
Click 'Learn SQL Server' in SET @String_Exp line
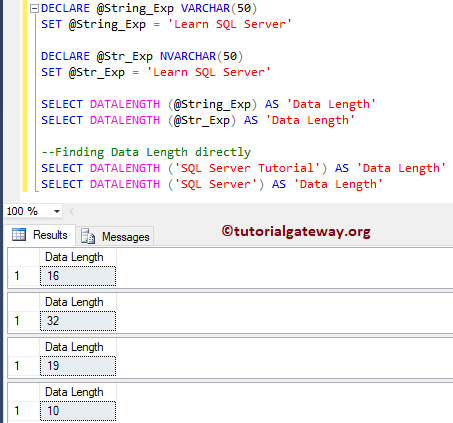pos(230,24)
